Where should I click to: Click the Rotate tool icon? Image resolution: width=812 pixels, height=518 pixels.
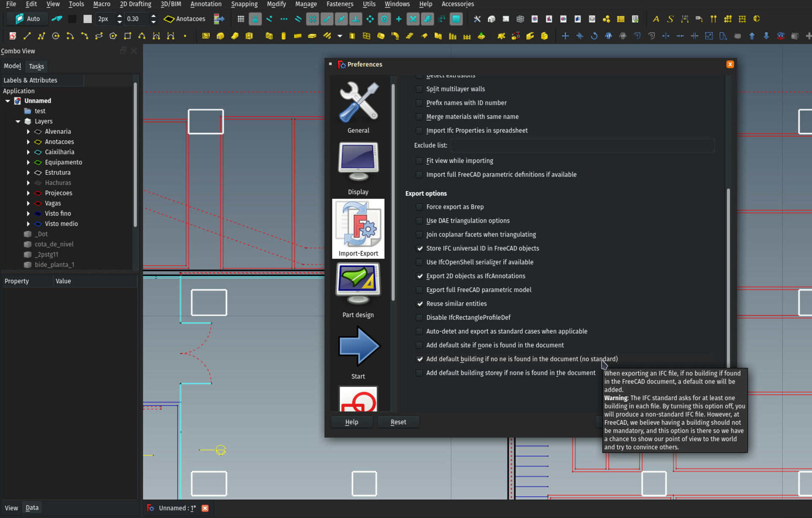[x=594, y=36]
